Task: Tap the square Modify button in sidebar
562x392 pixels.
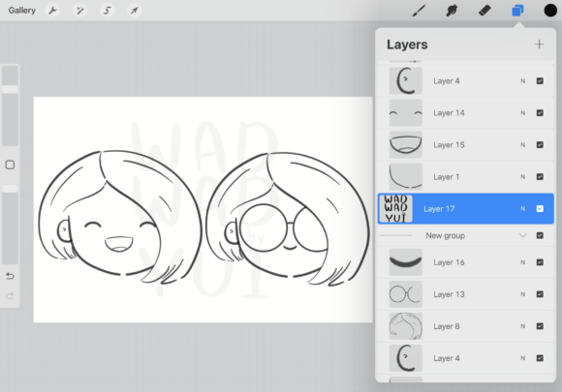Action: coord(10,165)
